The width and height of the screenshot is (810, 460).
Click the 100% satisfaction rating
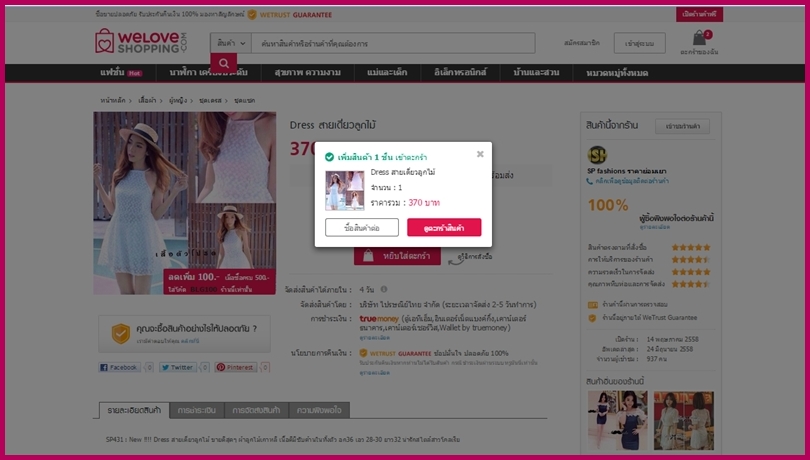(x=608, y=206)
